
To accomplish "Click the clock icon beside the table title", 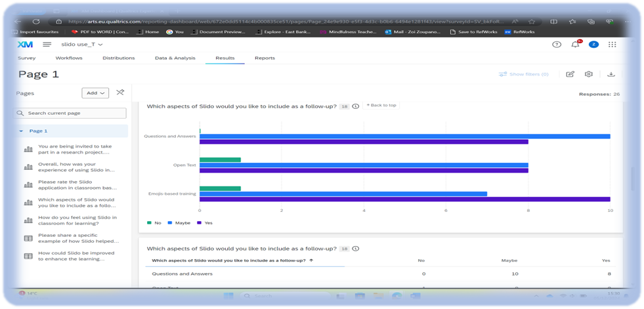I will (356, 249).
